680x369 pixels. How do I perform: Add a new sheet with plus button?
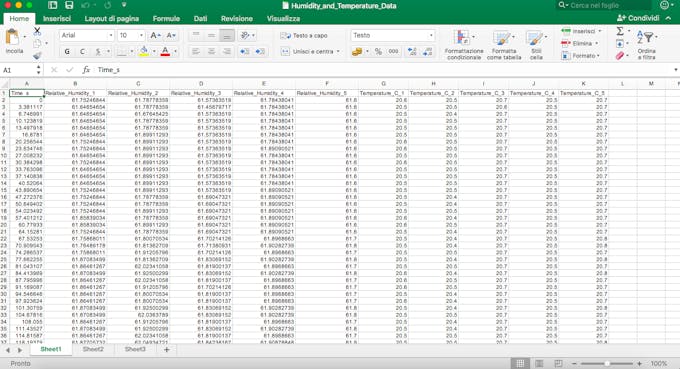[x=167, y=349]
